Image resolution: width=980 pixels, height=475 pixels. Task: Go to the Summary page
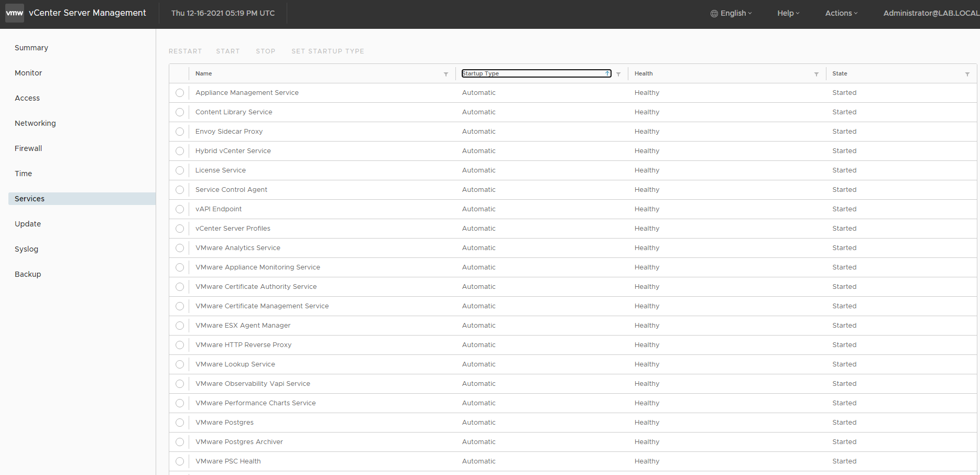coord(31,48)
